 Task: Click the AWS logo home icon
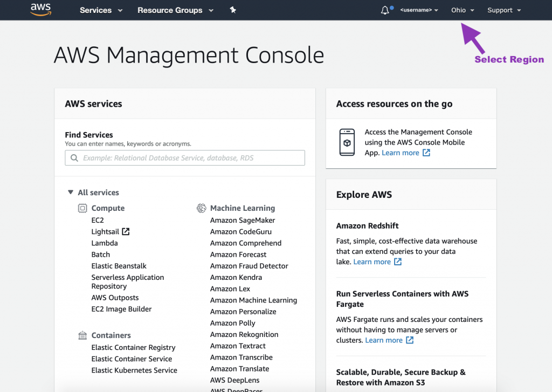[40, 10]
